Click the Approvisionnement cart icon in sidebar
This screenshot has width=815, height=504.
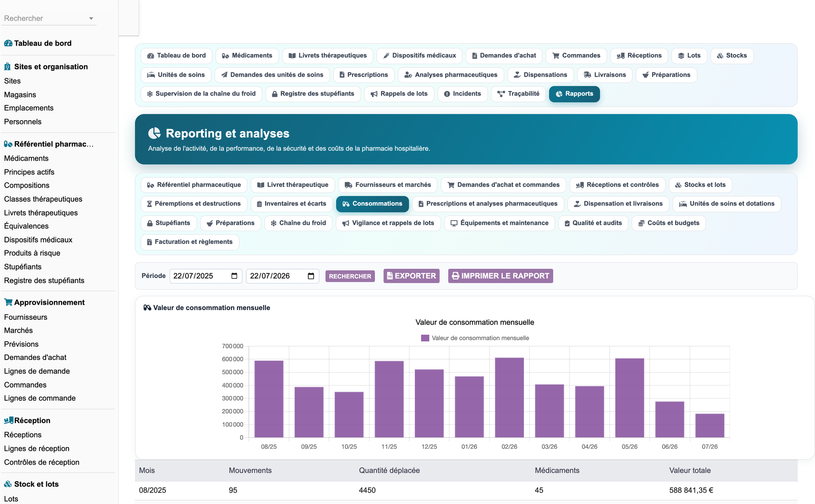click(8, 302)
